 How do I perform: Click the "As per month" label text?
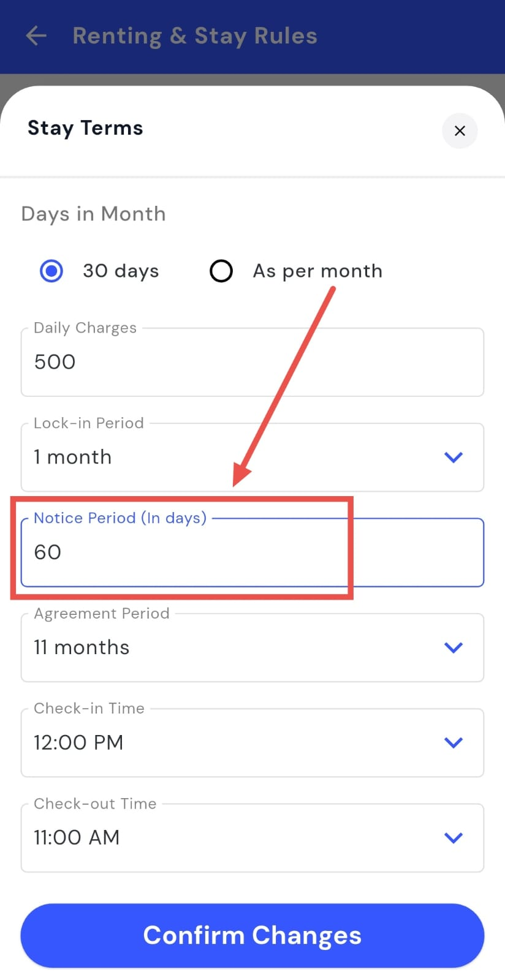317,271
